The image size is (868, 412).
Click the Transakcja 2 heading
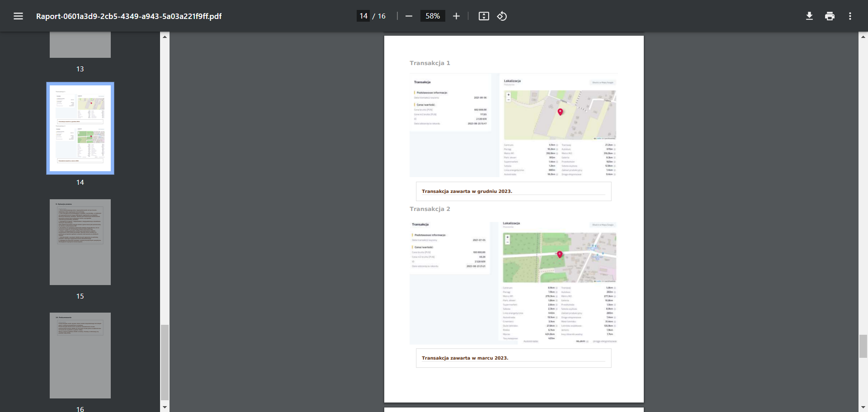point(430,209)
